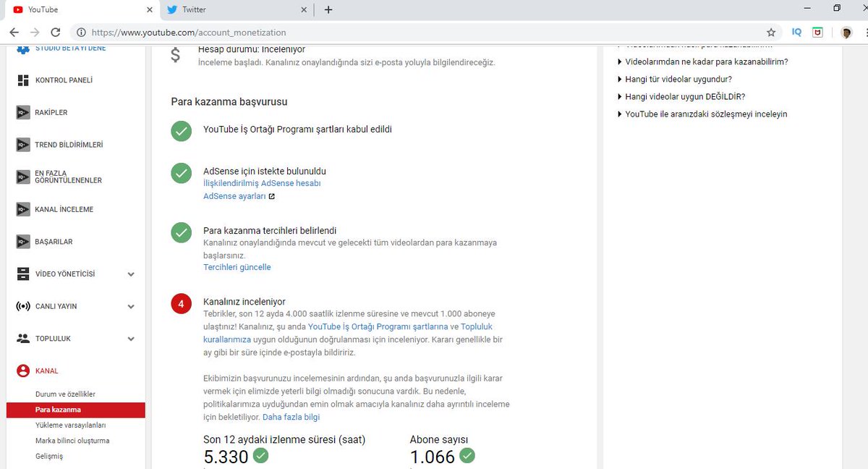Open Yükleme varsayılanları settings
Viewport: 868px width, 469px height.
[x=71, y=426]
